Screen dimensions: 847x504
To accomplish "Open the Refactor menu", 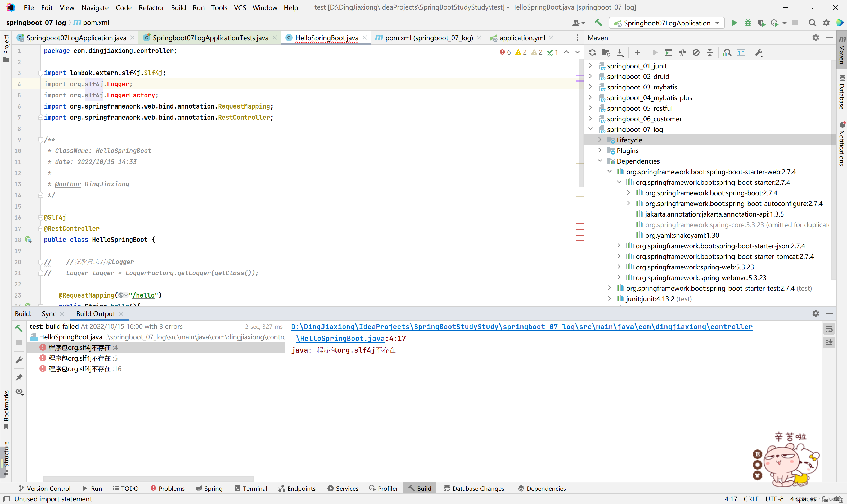I will pyautogui.click(x=151, y=7).
